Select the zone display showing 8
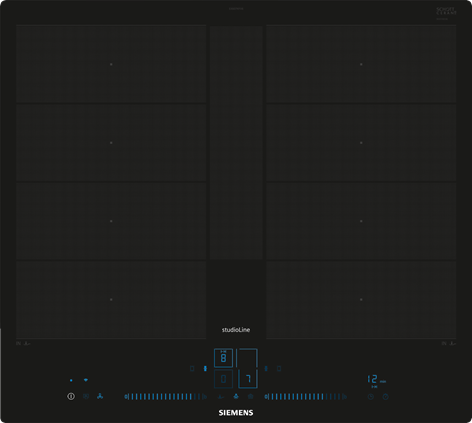The height and width of the screenshot is (423, 472). (223, 358)
